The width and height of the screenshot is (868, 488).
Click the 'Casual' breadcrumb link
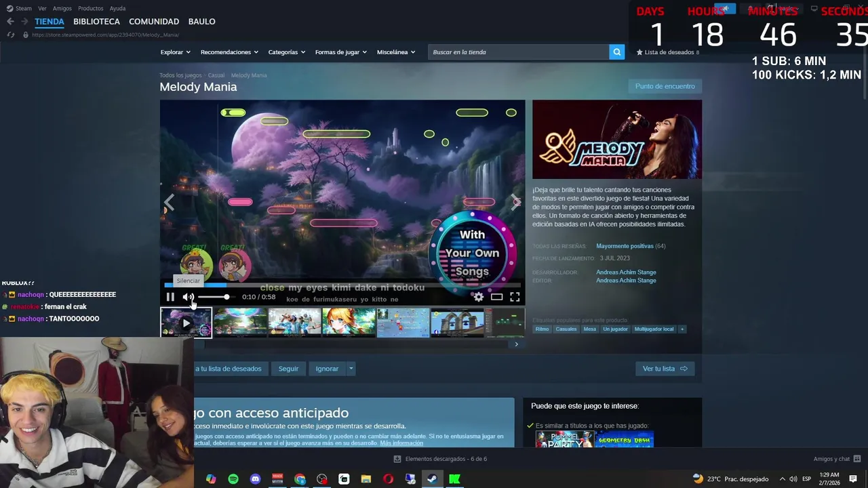tap(216, 75)
